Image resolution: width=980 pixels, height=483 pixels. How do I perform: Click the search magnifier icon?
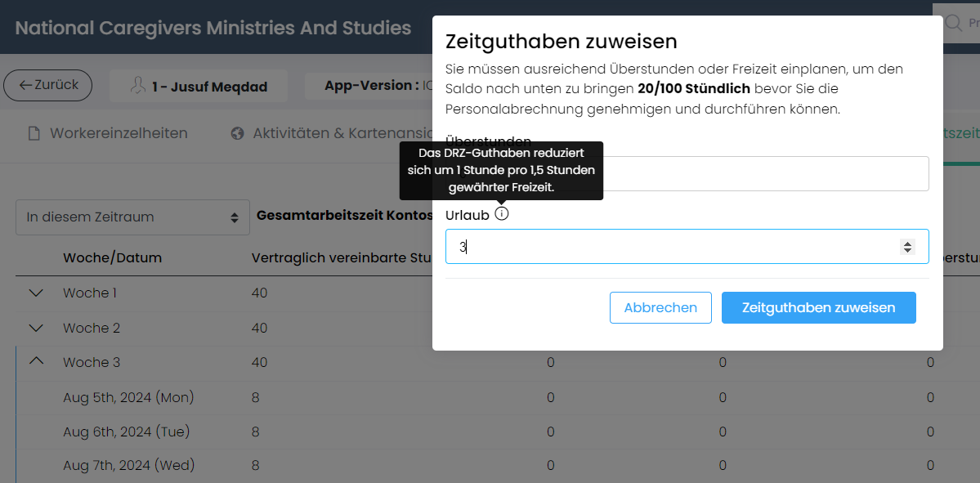[953, 23]
